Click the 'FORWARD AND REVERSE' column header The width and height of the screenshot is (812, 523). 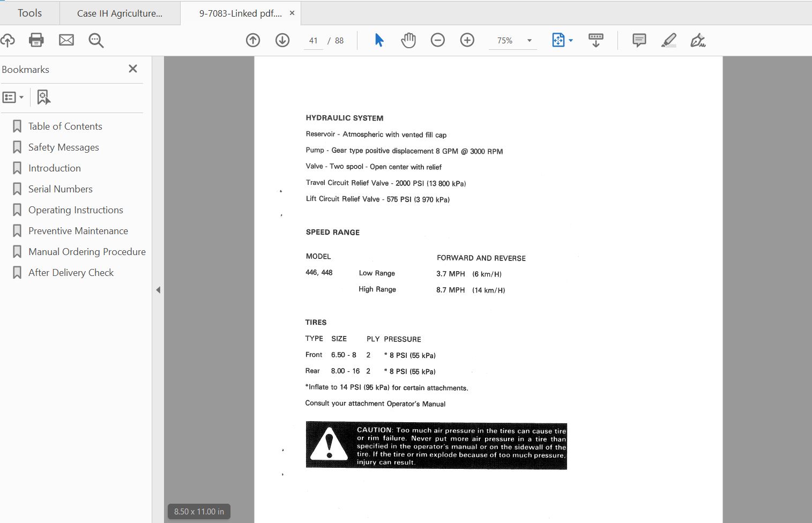point(481,258)
